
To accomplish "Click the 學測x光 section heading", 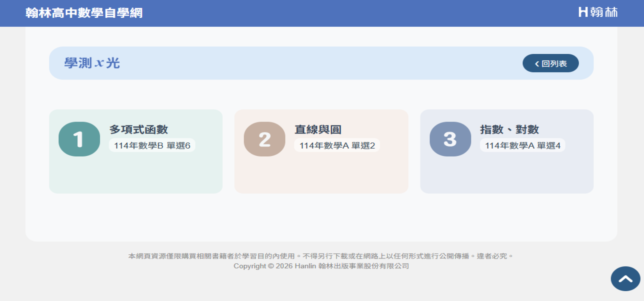I will click(x=92, y=63).
